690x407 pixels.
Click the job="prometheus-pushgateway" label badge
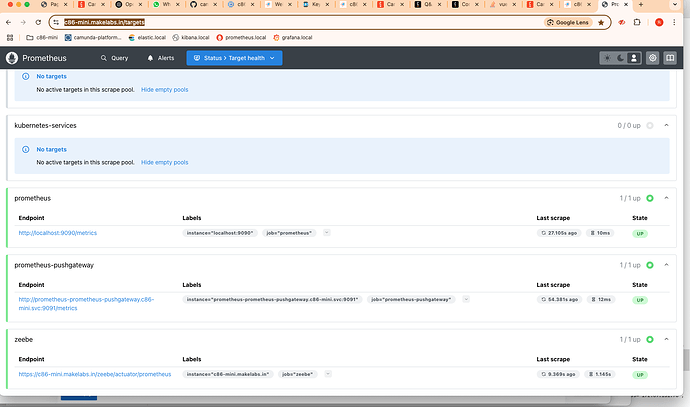click(x=411, y=299)
